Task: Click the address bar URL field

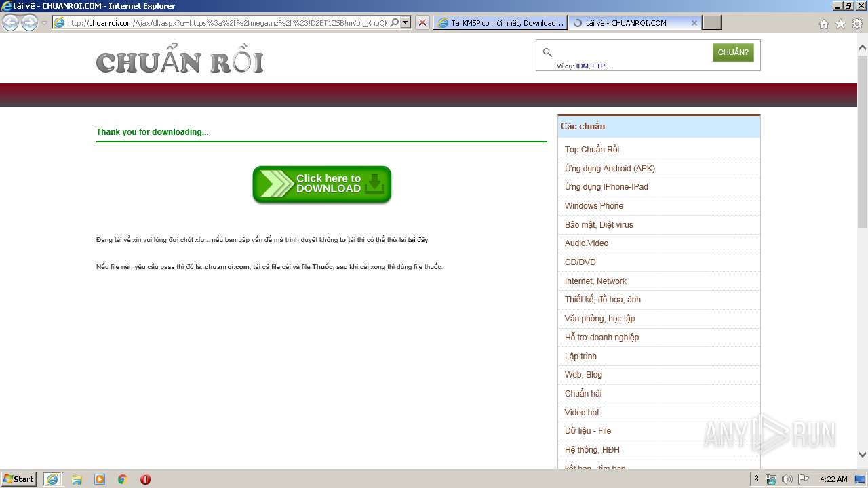Action: 226,22
